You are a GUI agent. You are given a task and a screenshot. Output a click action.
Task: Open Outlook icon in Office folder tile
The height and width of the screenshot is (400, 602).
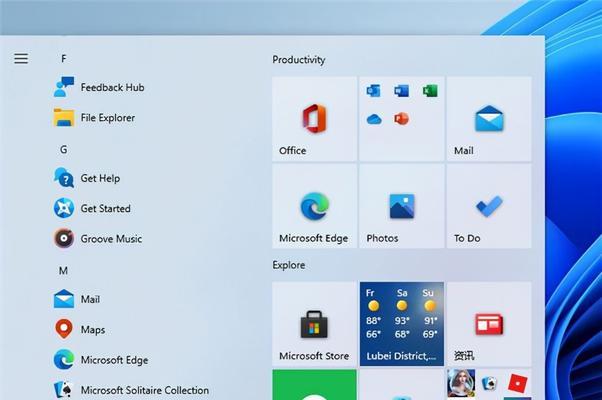coord(374,91)
